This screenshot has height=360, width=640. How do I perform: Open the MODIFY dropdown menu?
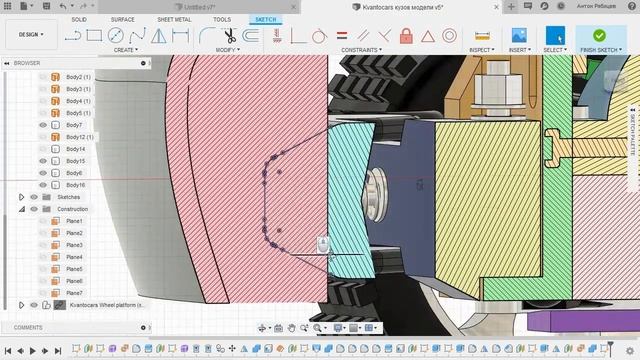[x=228, y=50]
